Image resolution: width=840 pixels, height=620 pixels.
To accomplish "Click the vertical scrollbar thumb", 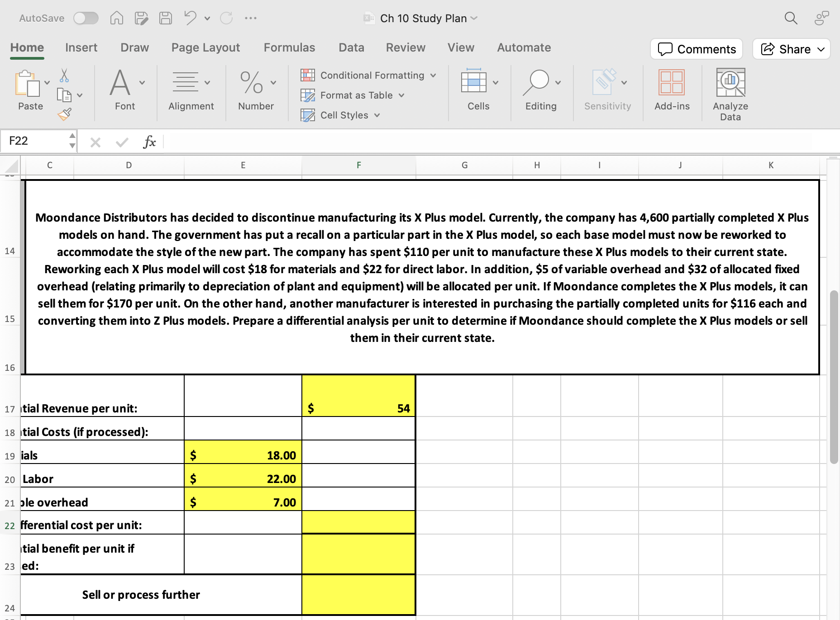I will [x=834, y=377].
